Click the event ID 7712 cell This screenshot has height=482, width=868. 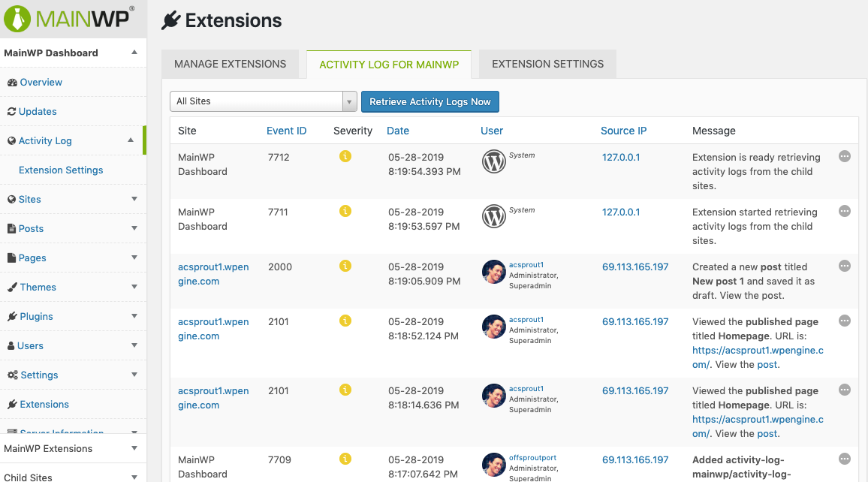(279, 157)
